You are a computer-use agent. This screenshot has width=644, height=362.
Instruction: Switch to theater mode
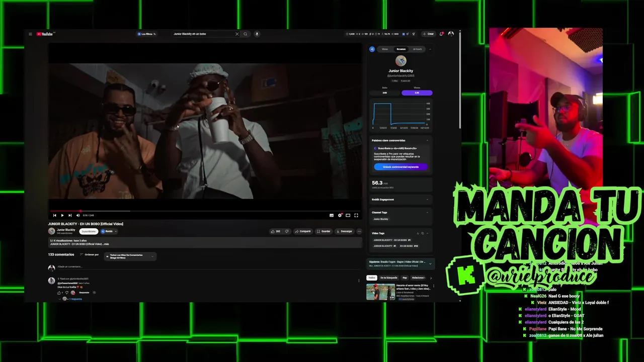pos(348,215)
